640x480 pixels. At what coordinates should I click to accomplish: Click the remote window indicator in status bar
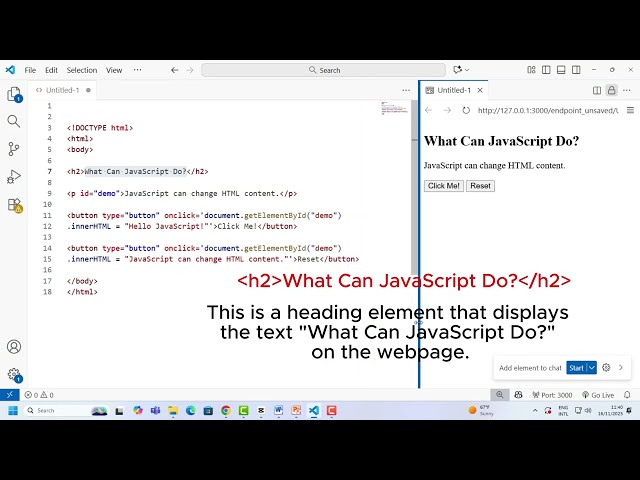pos(10,395)
